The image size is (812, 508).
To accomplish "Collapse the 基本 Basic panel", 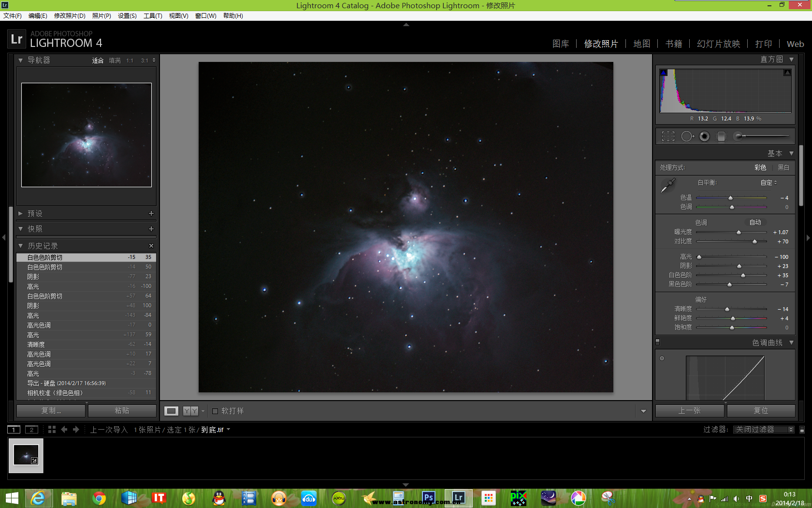I will (791, 153).
